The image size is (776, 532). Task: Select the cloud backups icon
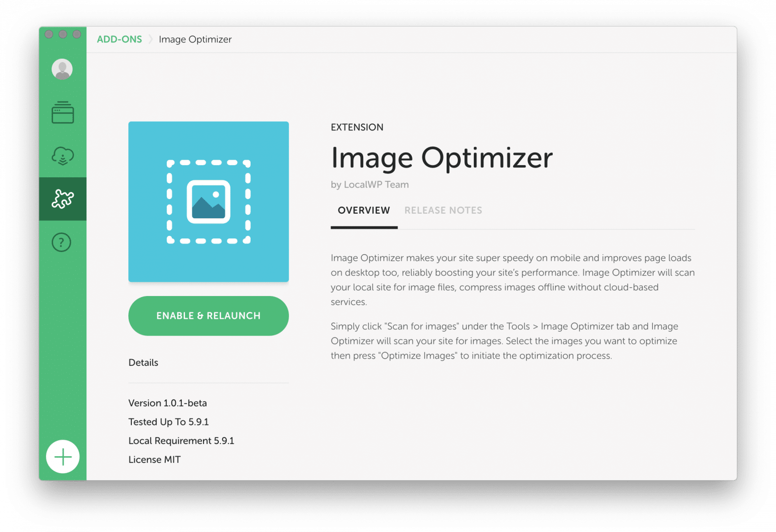[x=62, y=156]
